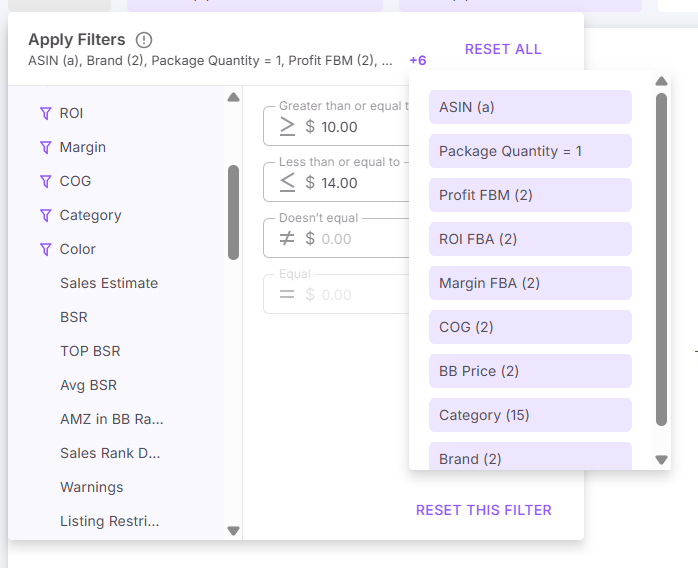Click the funnel icon next to COG

point(45,181)
